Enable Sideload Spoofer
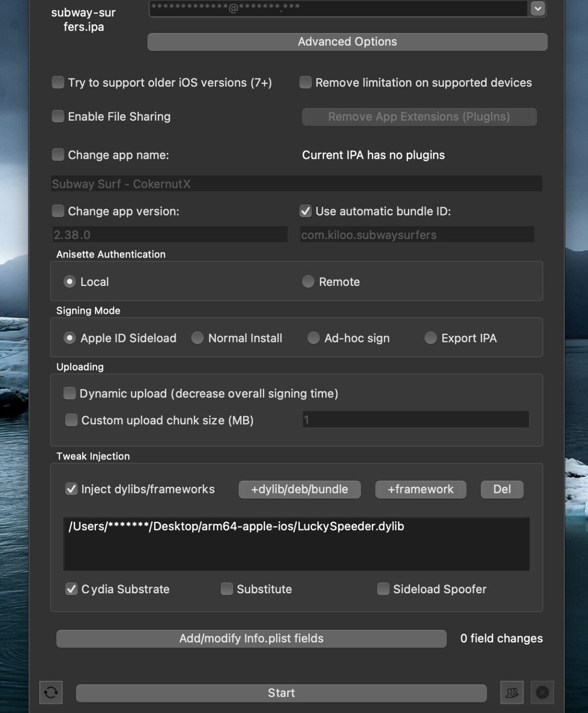The image size is (588, 713). 383,589
